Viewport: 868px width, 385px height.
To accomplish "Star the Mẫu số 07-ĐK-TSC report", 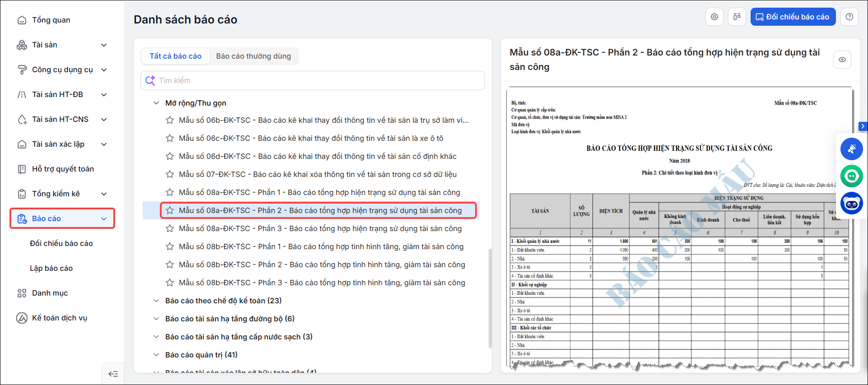I will [170, 174].
